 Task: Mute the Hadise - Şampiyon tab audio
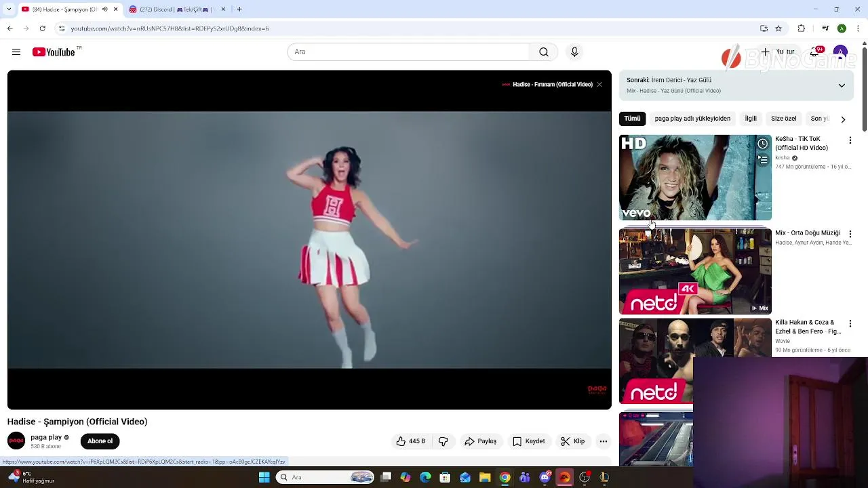click(x=104, y=9)
